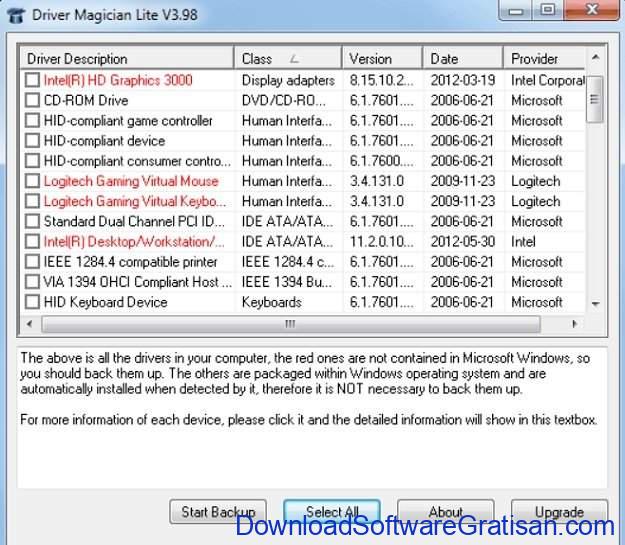Screen dimensions: 625x545
Task: Click 'Intel Corporat' provider cell
Action: click(x=548, y=80)
